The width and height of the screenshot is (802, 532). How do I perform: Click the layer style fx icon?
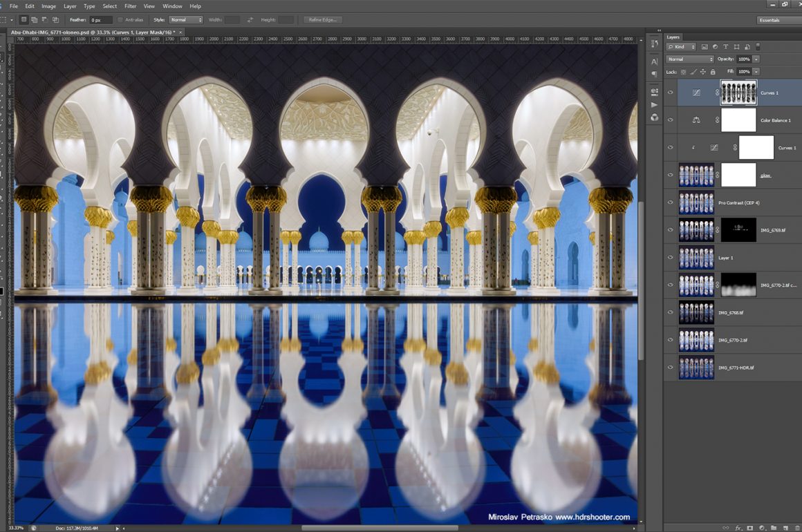[738, 528]
